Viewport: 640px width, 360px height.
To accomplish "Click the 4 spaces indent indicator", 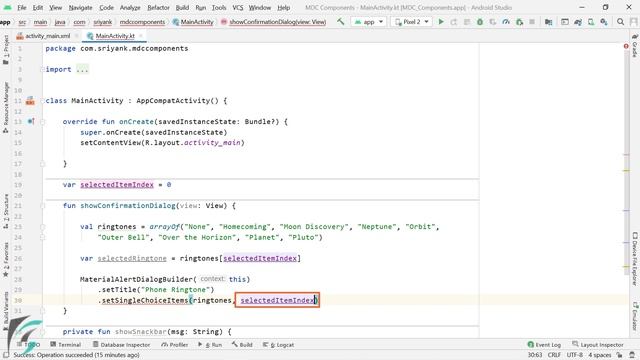I will [600, 355].
